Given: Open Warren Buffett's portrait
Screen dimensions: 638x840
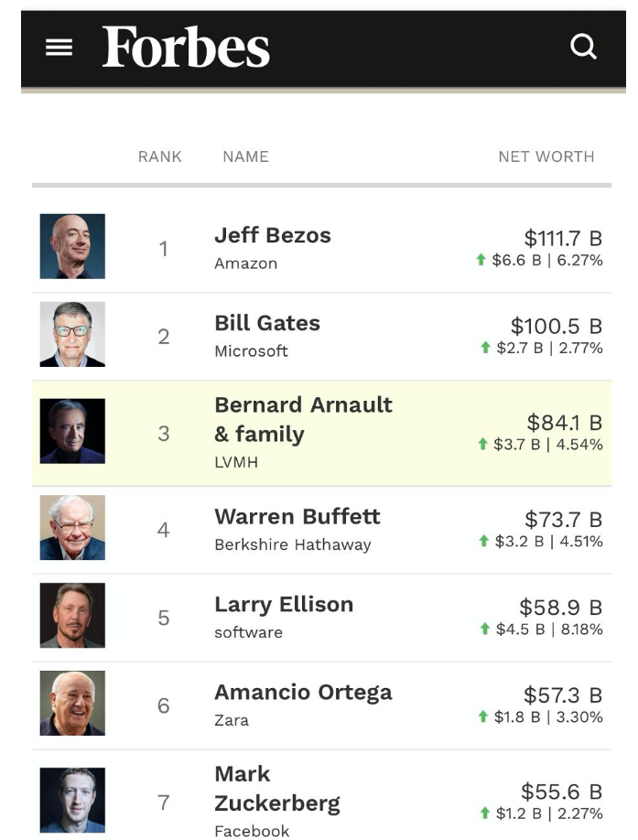Looking at the screenshot, I should (72, 528).
